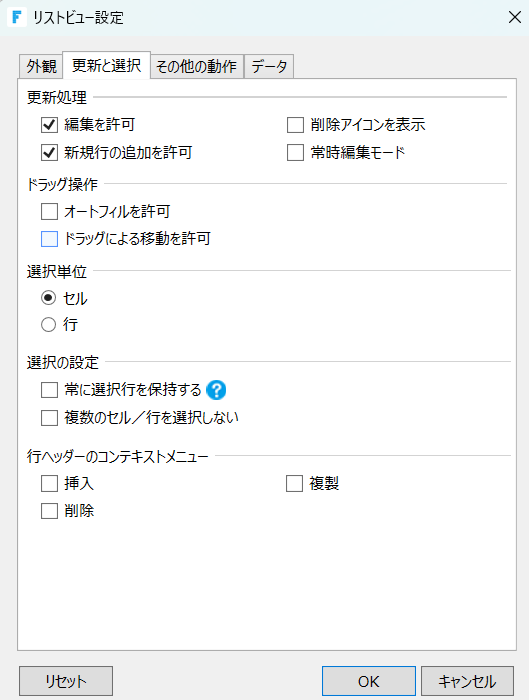The width and height of the screenshot is (529, 700).
Task: Switch to the 外観 tab
Action: [41, 67]
